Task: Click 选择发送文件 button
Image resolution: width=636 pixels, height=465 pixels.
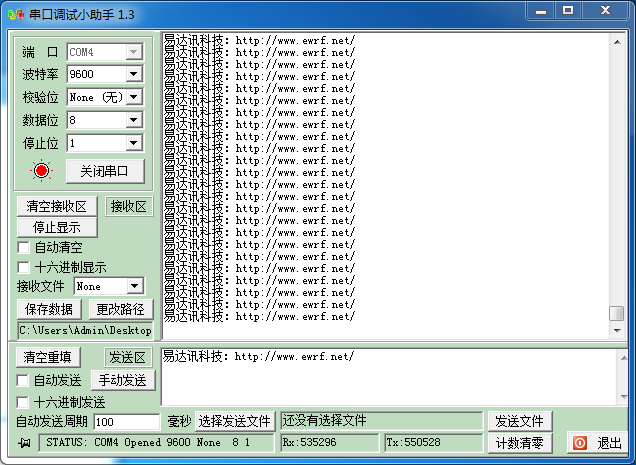Action: pyautogui.click(x=235, y=421)
